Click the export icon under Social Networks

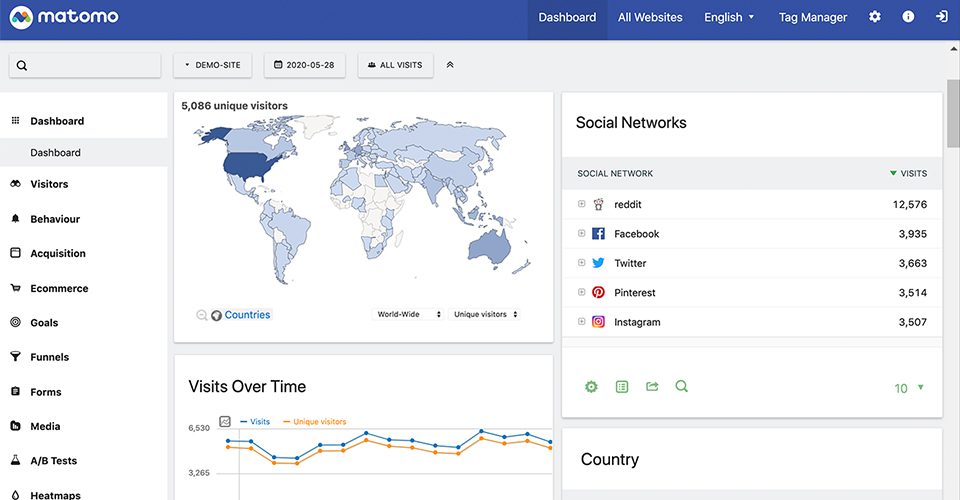pyautogui.click(x=652, y=387)
